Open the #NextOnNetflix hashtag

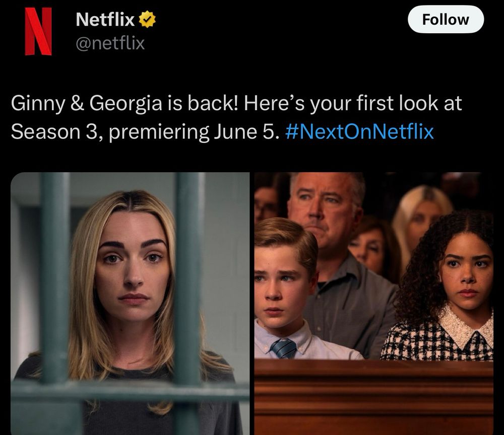click(359, 131)
